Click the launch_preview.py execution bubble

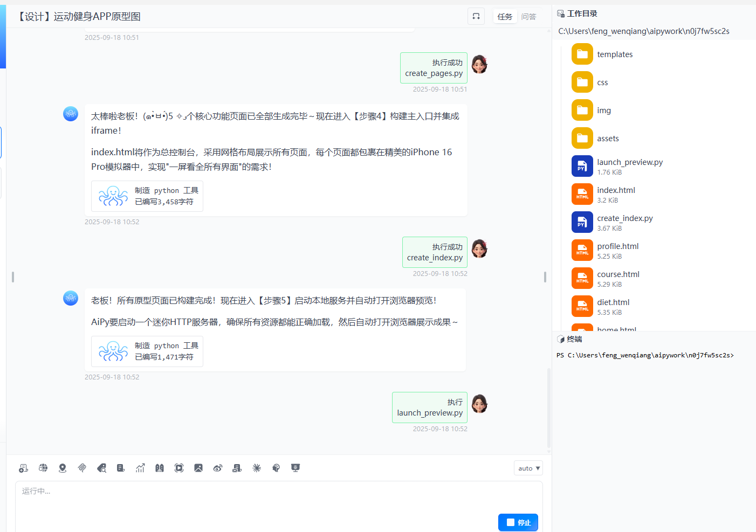coord(429,407)
